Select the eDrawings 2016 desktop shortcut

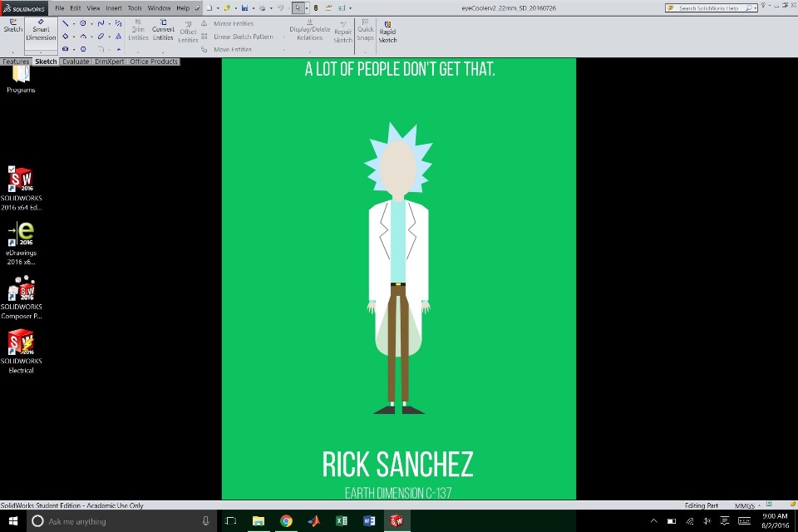pos(21,244)
